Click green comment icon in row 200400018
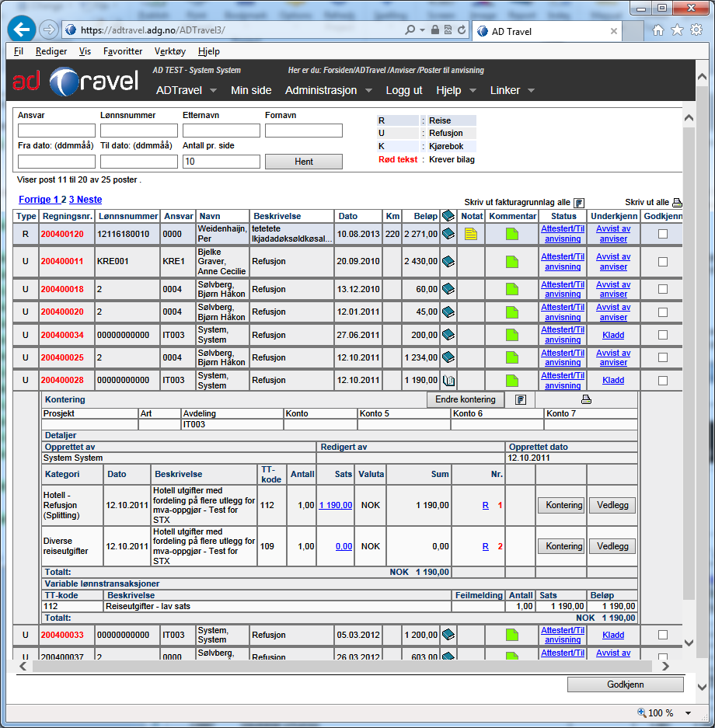The width and height of the screenshot is (715, 728). [511, 289]
